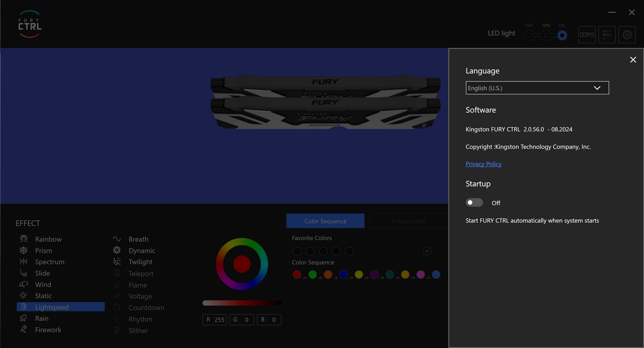Click the dimmed Flame effect icon
Screen dimensions: 644x348
pos(117,285)
